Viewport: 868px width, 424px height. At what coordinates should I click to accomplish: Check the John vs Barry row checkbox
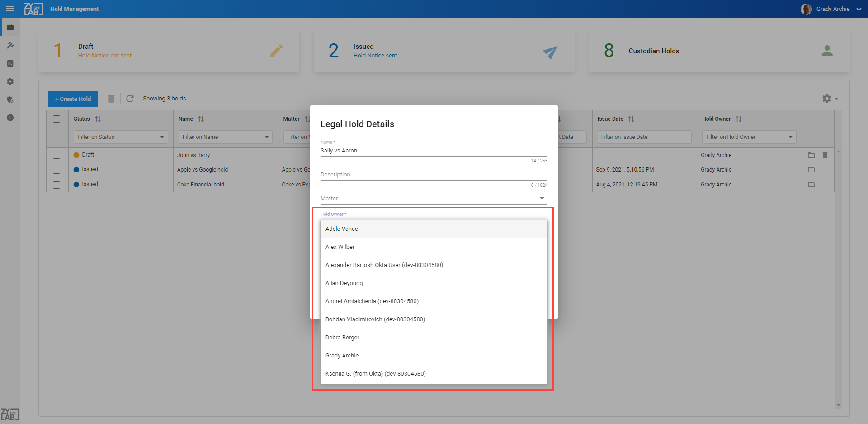click(x=57, y=155)
